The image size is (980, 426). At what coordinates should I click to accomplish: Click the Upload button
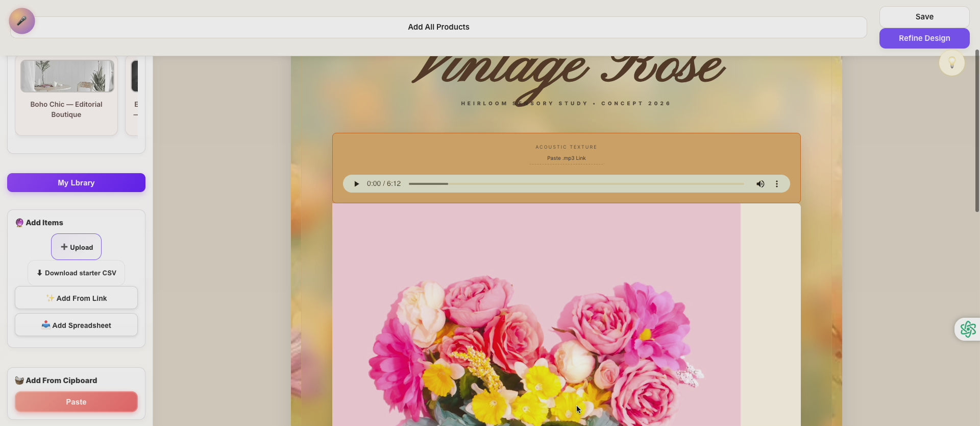click(76, 247)
